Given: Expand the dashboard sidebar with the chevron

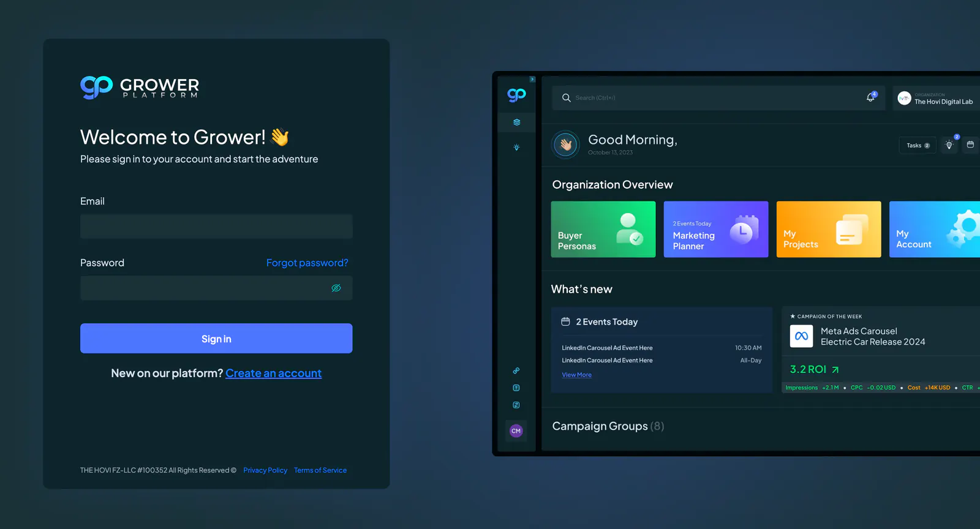Looking at the screenshot, I should [532, 79].
